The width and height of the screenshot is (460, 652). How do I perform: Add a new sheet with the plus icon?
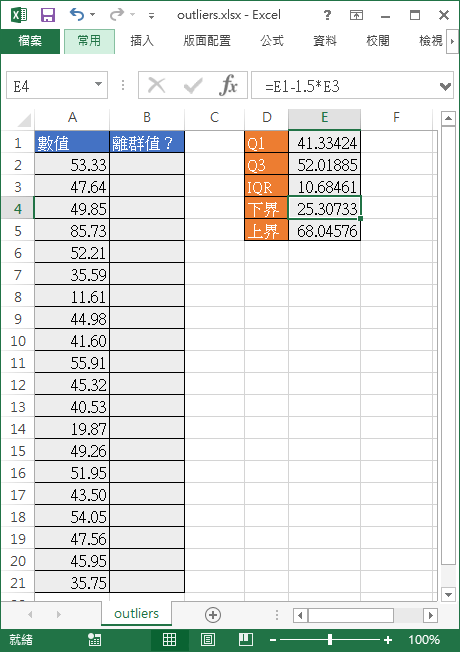pos(213,615)
